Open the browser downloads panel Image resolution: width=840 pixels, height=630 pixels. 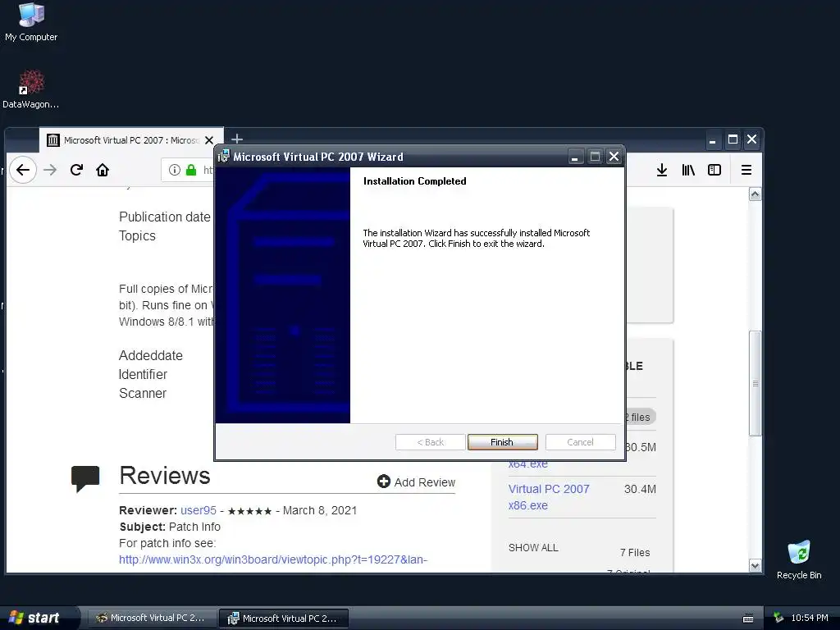[x=662, y=170]
